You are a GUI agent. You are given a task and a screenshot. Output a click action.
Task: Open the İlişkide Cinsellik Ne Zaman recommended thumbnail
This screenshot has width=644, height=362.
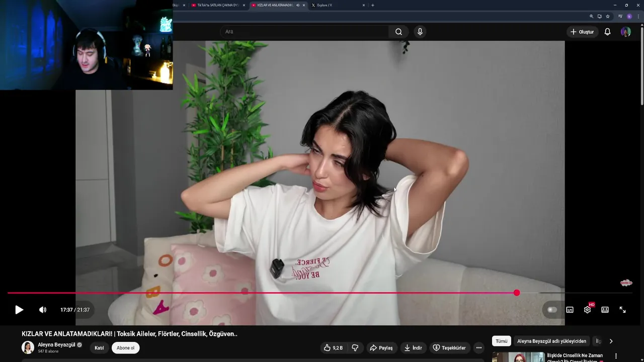coord(518,357)
